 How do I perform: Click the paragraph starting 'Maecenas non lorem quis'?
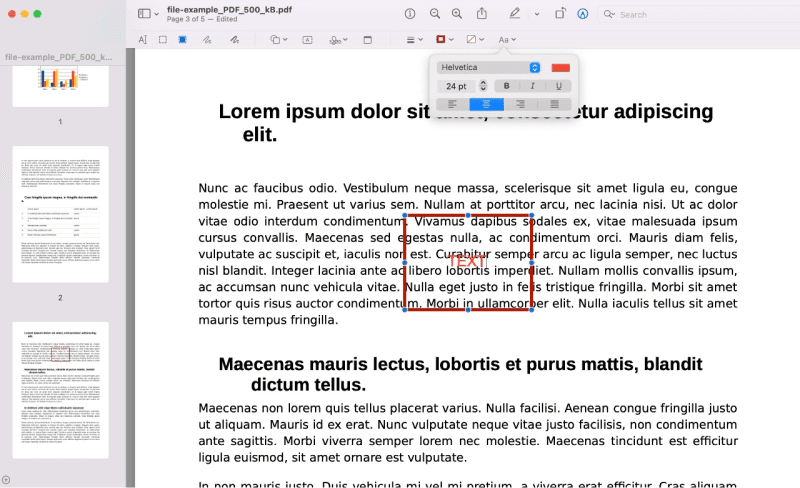pos(468,432)
